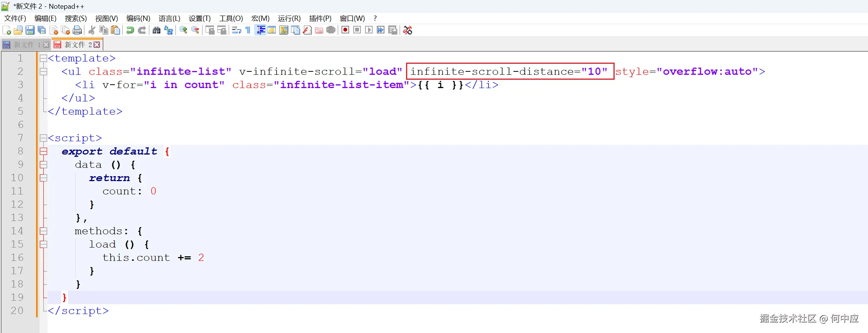Open the 窗口(W) menu

click(x=353, y=19)
